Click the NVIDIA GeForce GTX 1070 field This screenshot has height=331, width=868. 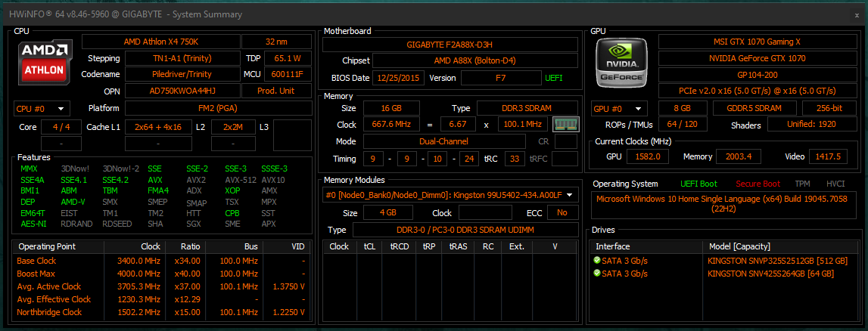[x=758, y=58]
